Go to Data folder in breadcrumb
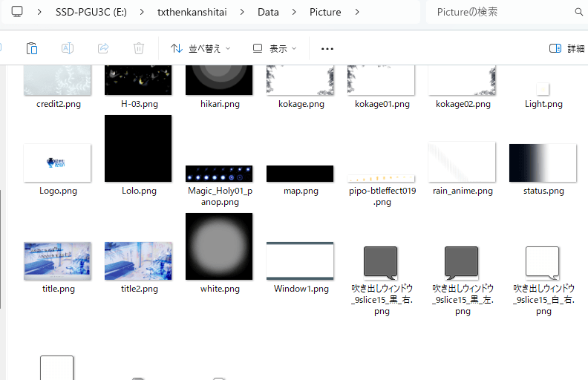The height and width of the screenshot is (380, 588). point(269,12)
